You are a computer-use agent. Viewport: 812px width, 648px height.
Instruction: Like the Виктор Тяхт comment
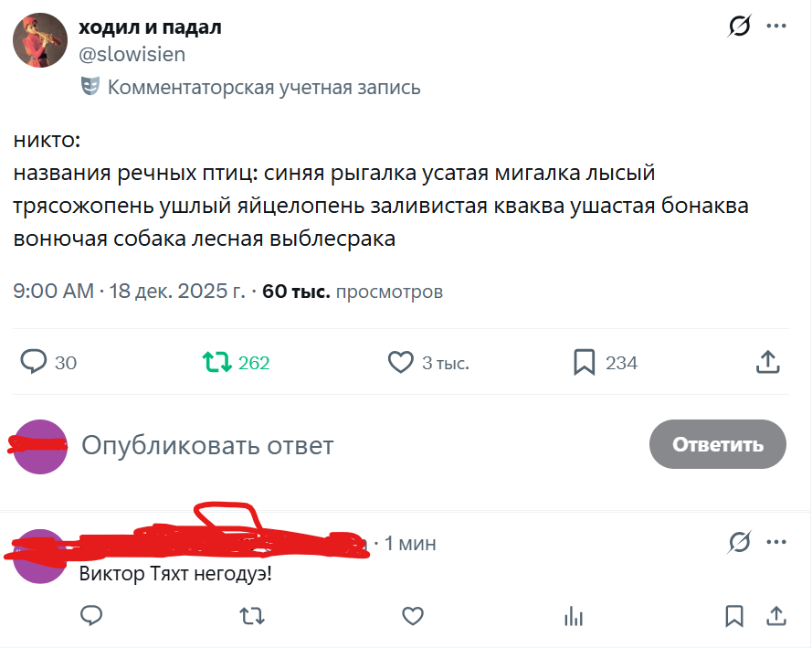coord(413,616)
